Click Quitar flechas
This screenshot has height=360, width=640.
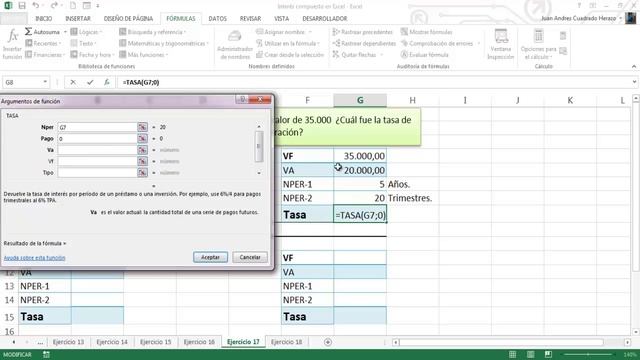click(x=358, y=55)
